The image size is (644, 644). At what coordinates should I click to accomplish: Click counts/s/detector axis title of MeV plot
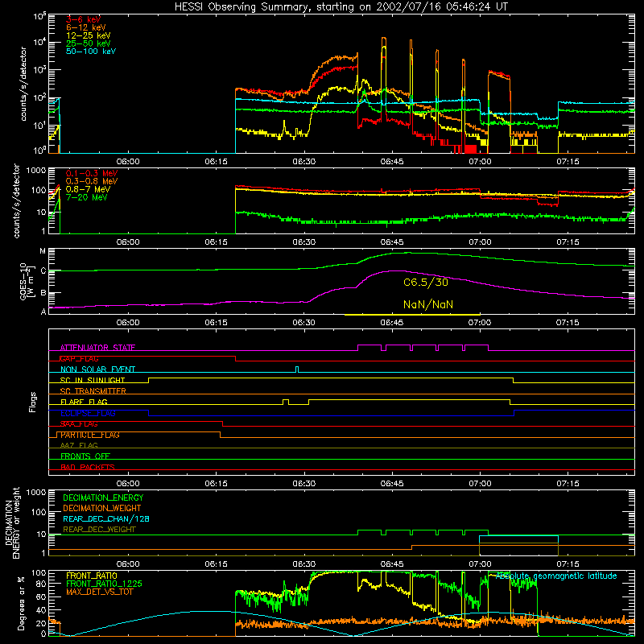pos(16,200)
